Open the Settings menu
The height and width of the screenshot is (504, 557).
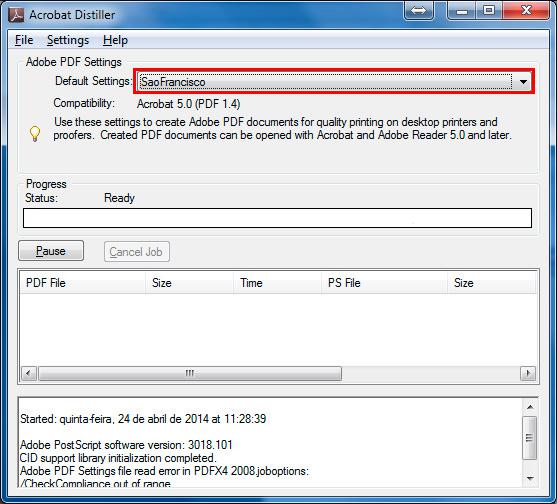pos(68,40)
